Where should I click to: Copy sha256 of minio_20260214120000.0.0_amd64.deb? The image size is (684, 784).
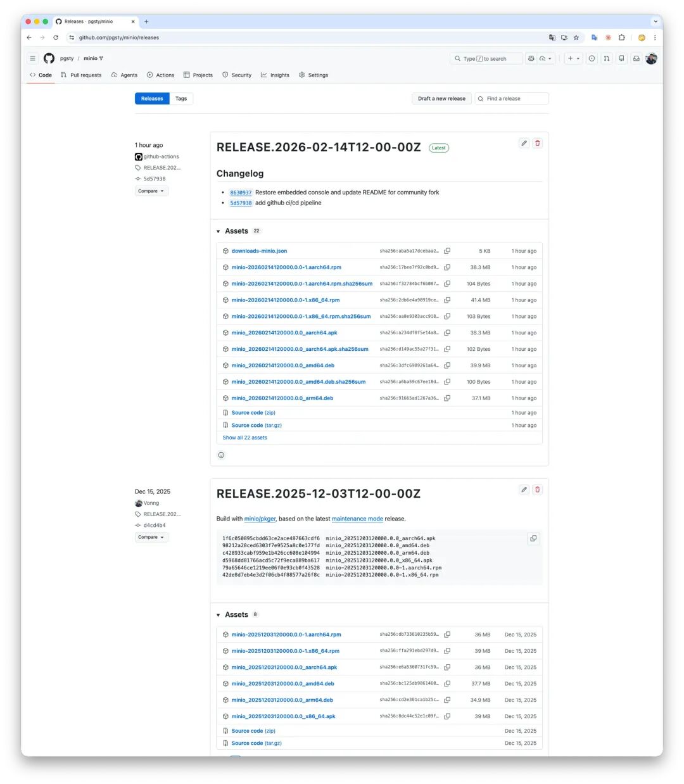coord(447,365)
